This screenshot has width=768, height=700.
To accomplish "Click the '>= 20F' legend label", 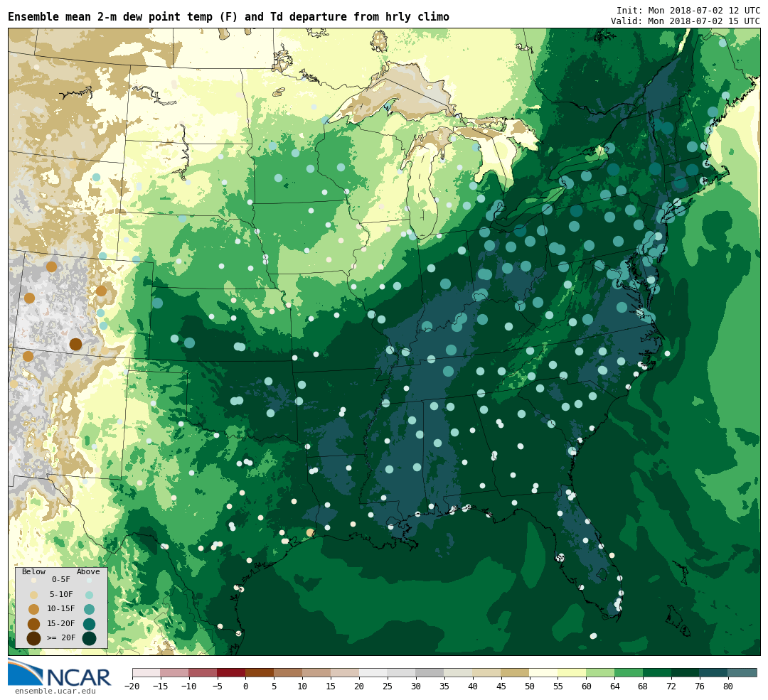I will coord(61,638).
